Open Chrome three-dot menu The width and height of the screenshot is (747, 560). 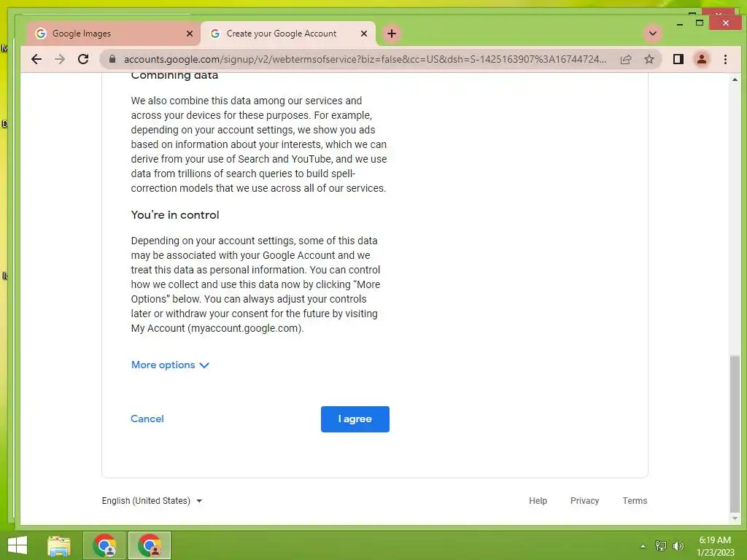725,59
